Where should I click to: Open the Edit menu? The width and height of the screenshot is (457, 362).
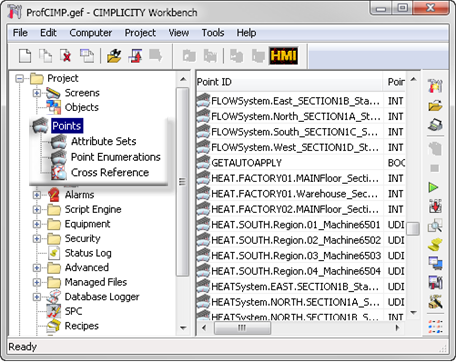48,33
